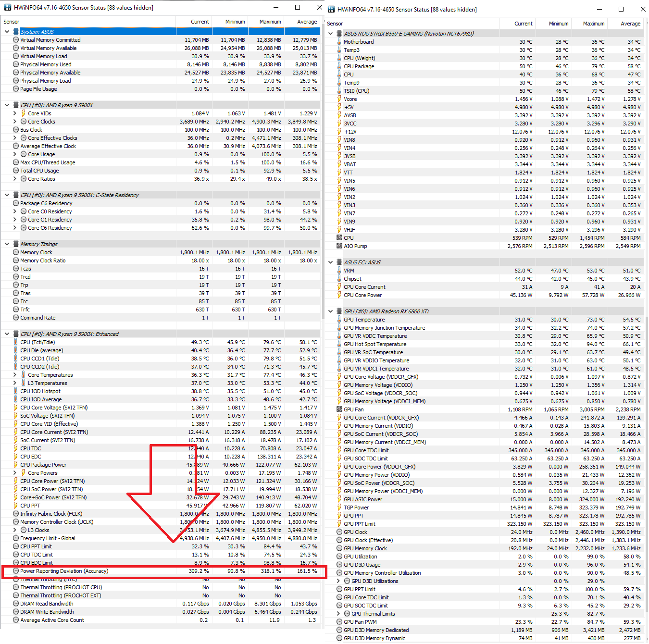The width and height of the screenshot is (649, 644).
Task: Collapse the ASUS ROG STRIX B550-E GAMING group
Action: click(x=330, y=34)
